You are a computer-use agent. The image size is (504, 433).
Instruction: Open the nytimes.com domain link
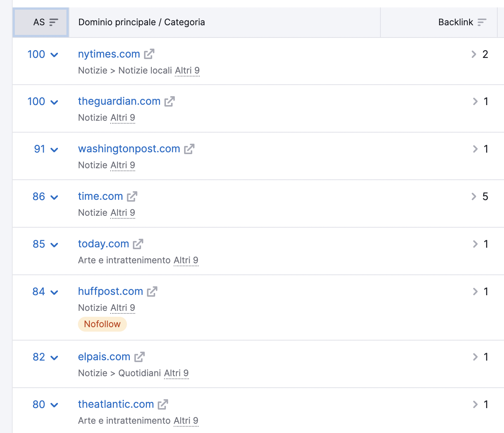pyautogui.click(x=109, y=54)
